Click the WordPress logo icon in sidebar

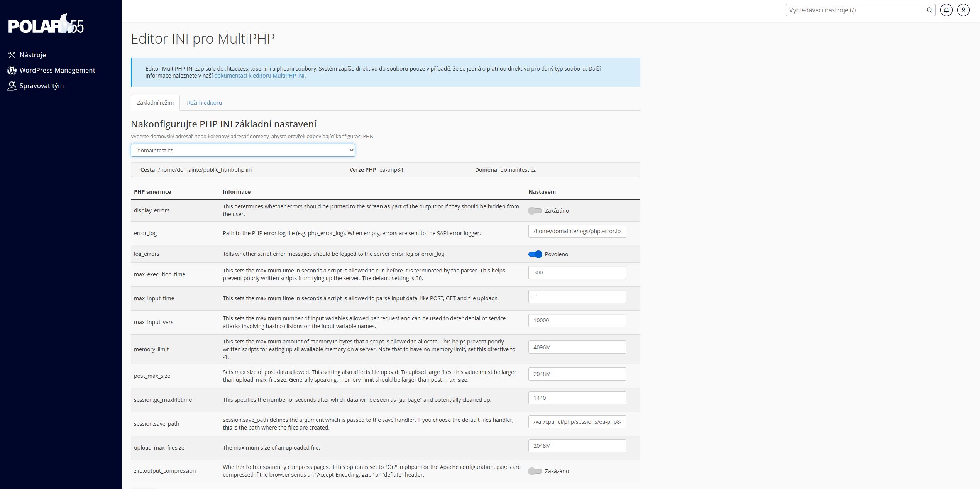click(x=12, y=71)
